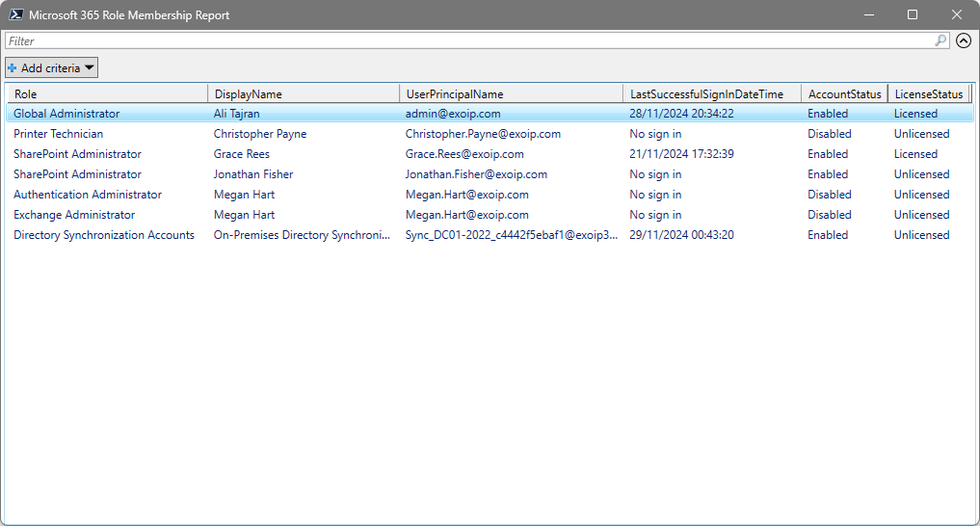Open the Add criteria dropdown
Image resolution: width=980 pixels, height=526 pixels.
[52, 67]
